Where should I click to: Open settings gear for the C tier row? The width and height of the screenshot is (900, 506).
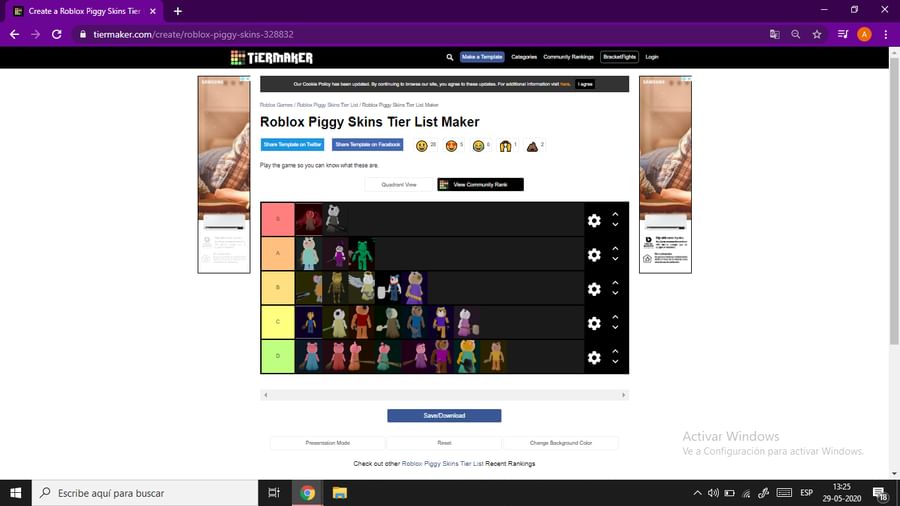click(594, 324)
